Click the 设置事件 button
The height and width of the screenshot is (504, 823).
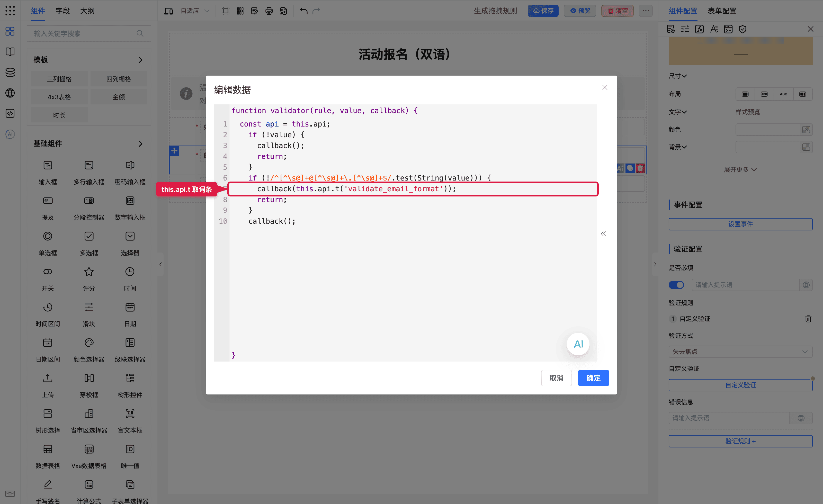tap(740, 224)
